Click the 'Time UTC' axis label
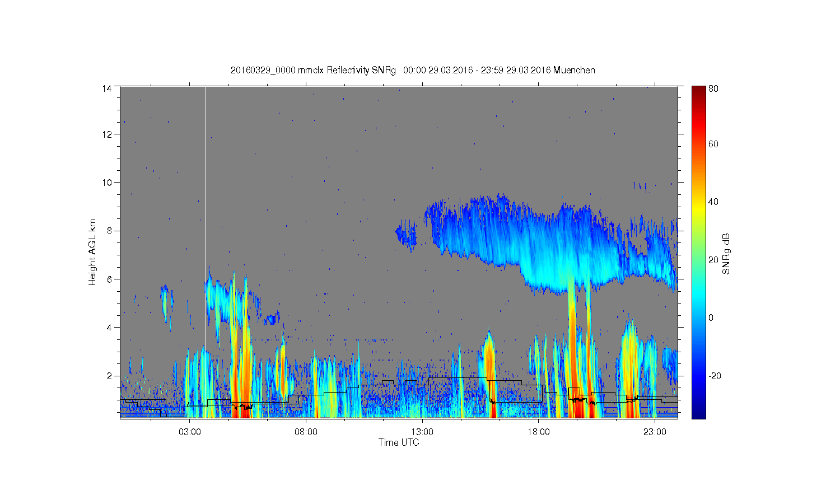The image size is (840, 504). pyautogui.click(x=398, y=442)
